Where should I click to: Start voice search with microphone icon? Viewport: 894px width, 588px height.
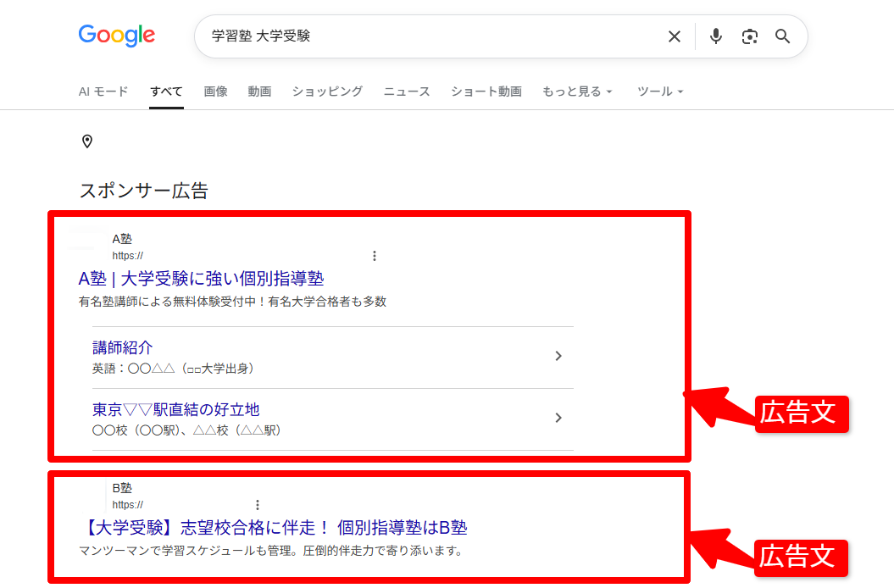(715, 36)
